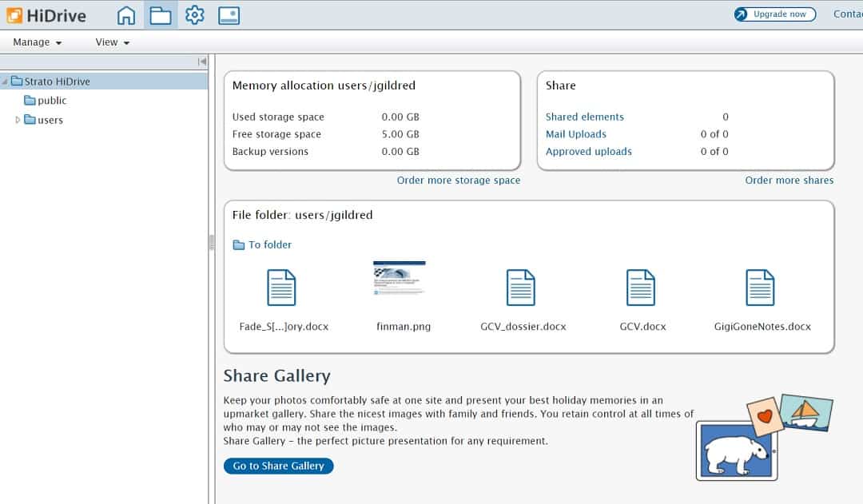
Task: Open the Fade_S[...]ory.docx document icon
Action: pyautogui.click(x=281, y=288)
